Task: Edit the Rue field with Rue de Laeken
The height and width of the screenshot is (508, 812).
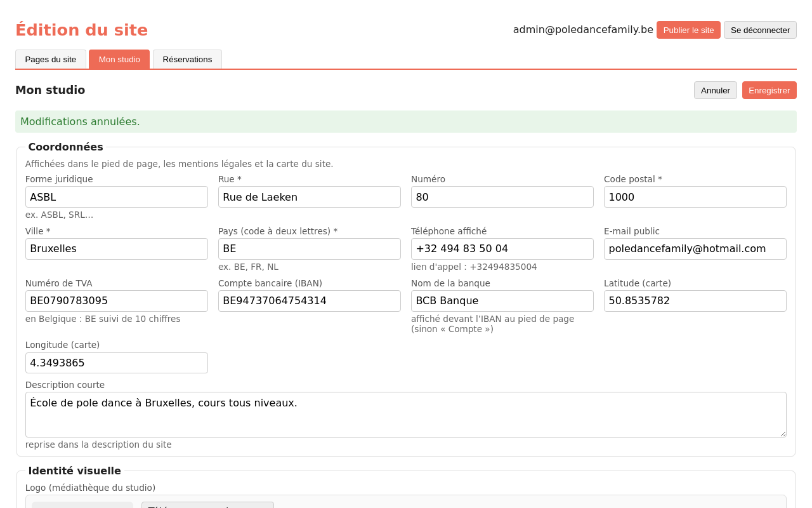Action: 310,197
